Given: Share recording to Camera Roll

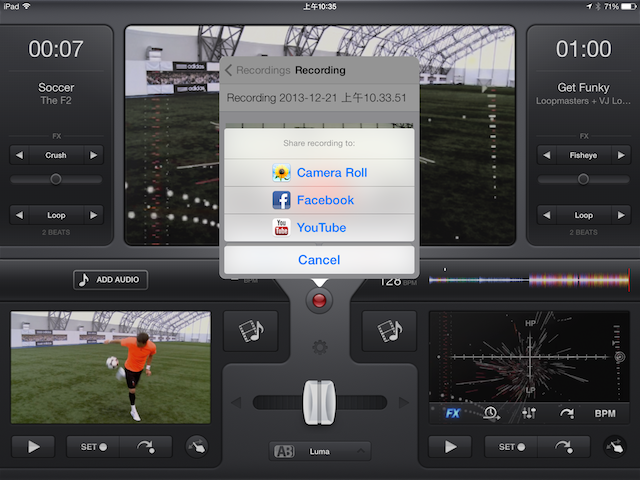Looking at the screenshot, I should pyautogui.click(x=319, y=173).
